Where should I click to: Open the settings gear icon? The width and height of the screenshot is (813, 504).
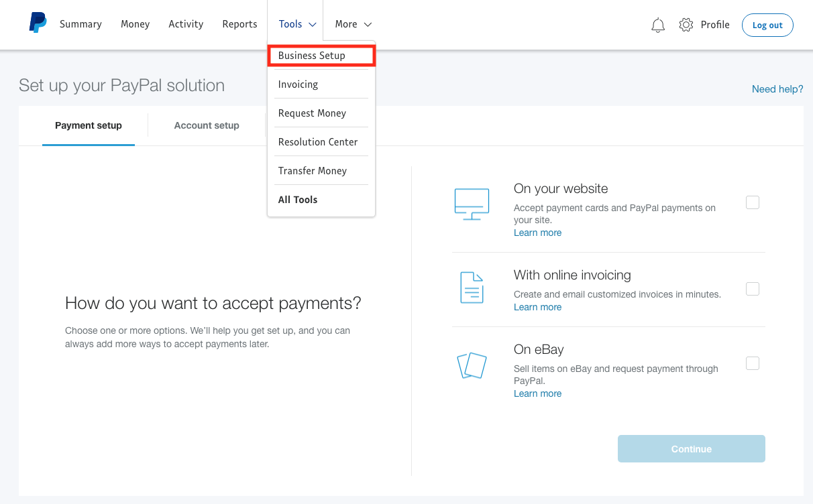(x=686, y=25)
